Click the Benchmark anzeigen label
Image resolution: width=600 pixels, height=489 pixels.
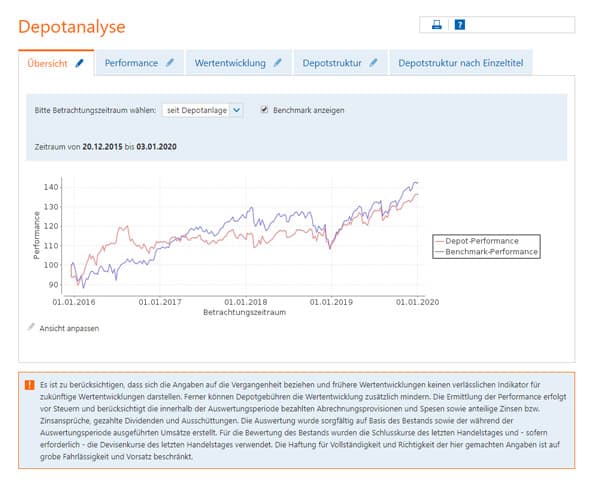click(308, 110)
